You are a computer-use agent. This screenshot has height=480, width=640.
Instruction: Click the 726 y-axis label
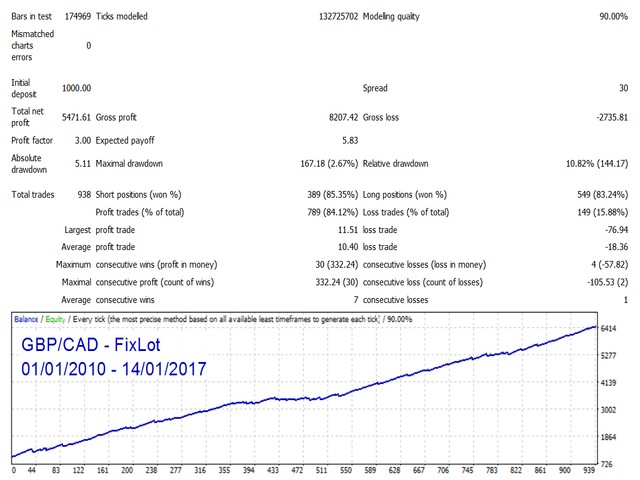607,464
